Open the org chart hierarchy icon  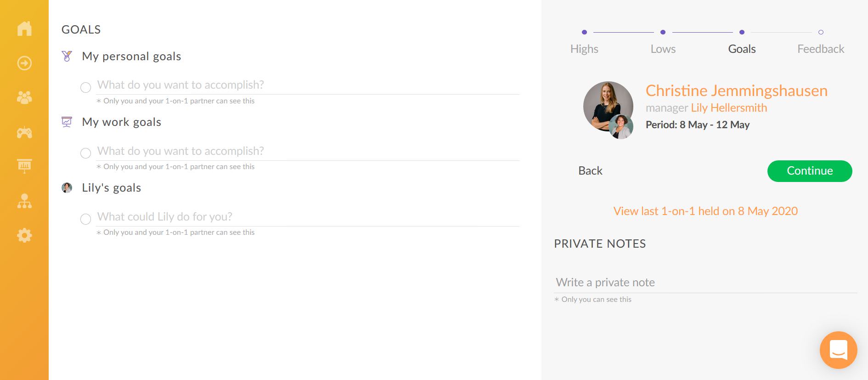click(x=24, y=201)
